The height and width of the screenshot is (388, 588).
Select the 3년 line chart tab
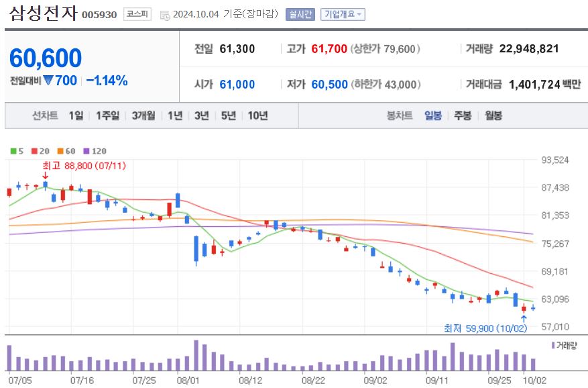point(201,115)
